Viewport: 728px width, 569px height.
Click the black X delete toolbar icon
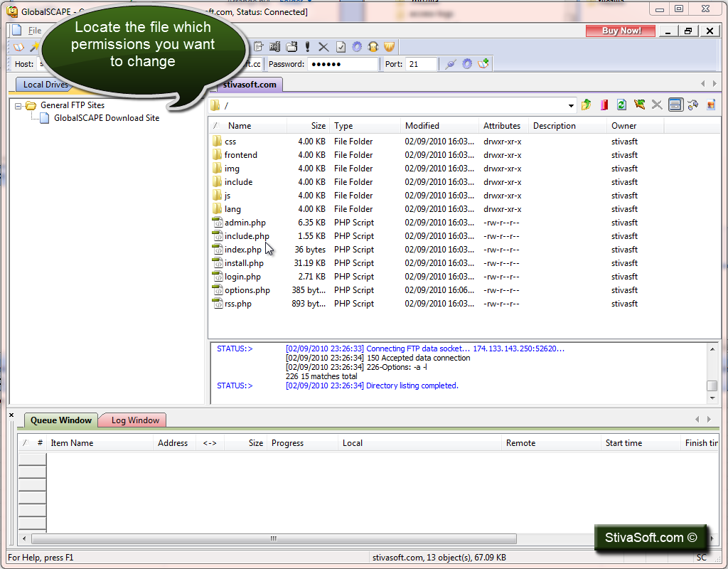click(323, 47)
